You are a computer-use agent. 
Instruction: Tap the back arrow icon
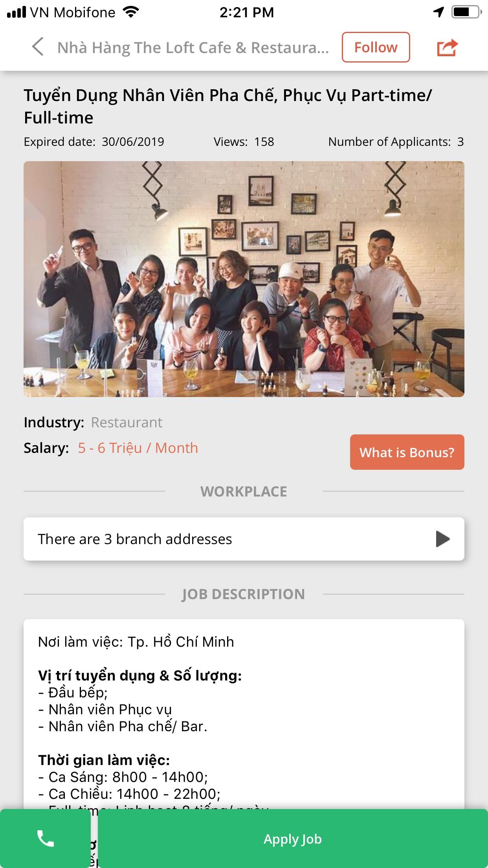point(38,47)
